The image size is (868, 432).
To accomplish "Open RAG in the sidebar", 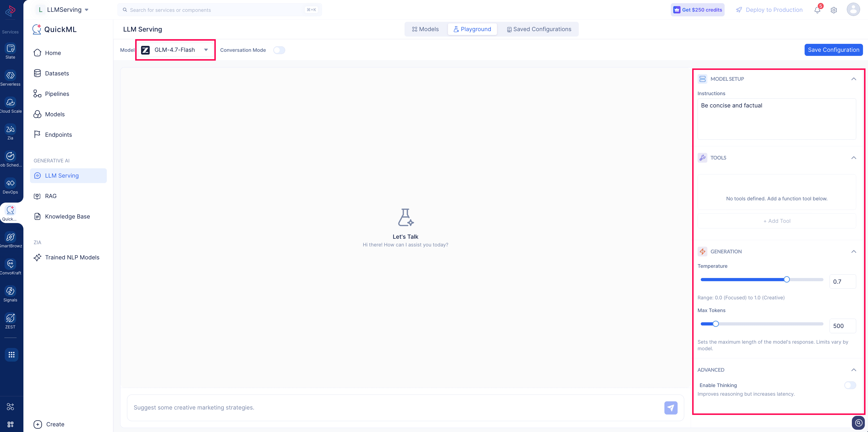I will pyautogui.click(x=68, y=196).
